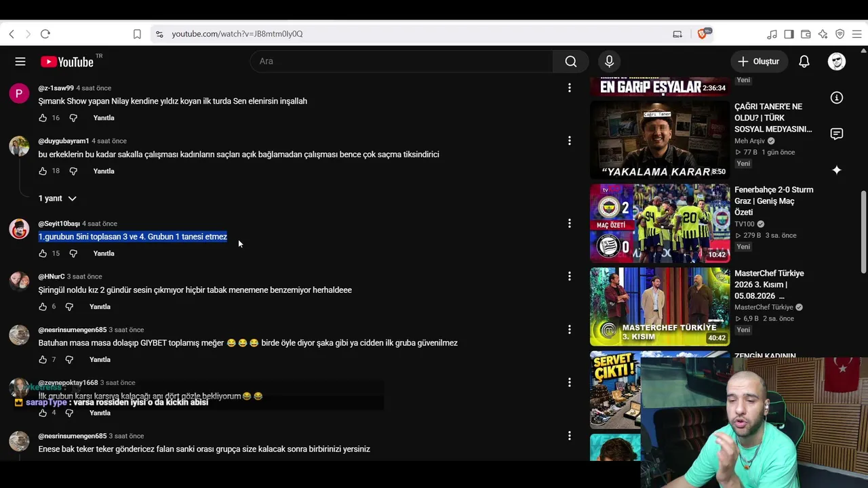Open the 'Oluştur' create button
Image resolution: width=868 pixels, height=488 pixels.
[759, 62]
